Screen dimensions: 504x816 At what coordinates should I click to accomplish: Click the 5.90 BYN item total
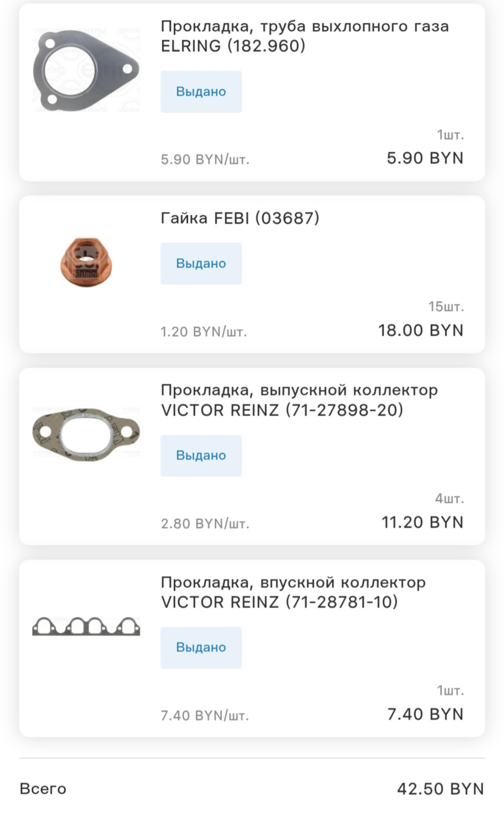[425, 158]
